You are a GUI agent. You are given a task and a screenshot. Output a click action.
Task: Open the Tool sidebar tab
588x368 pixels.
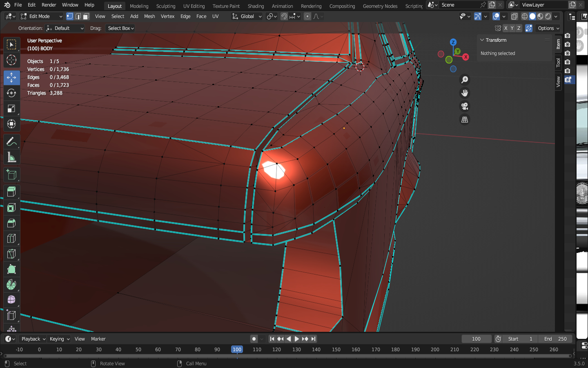click(x=558, y=63)
